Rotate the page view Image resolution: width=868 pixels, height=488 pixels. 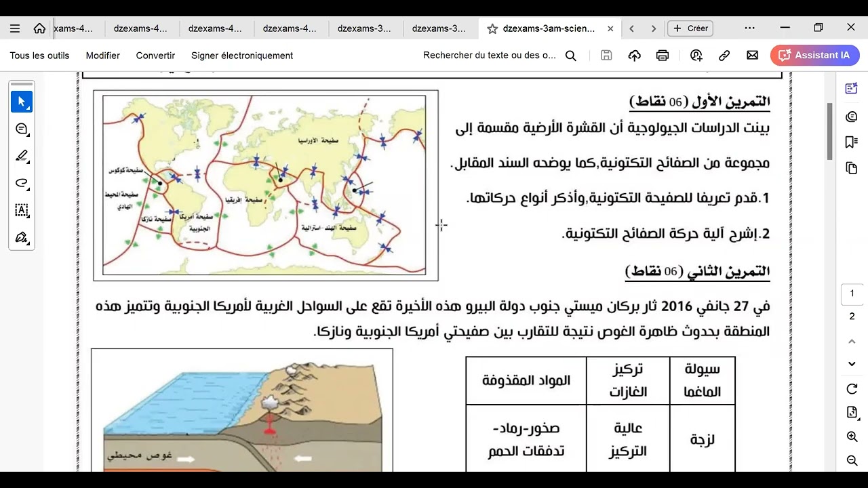[852, 389]
